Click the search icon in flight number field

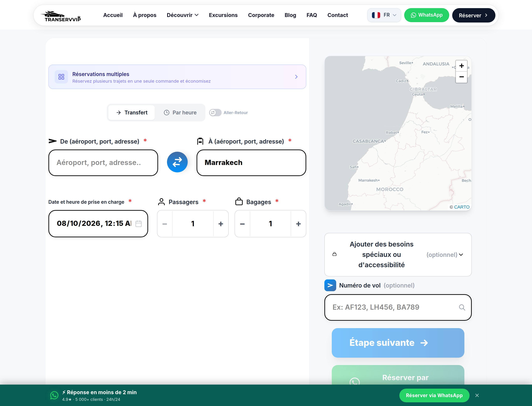pyautogui.click(x=462, y=307)
